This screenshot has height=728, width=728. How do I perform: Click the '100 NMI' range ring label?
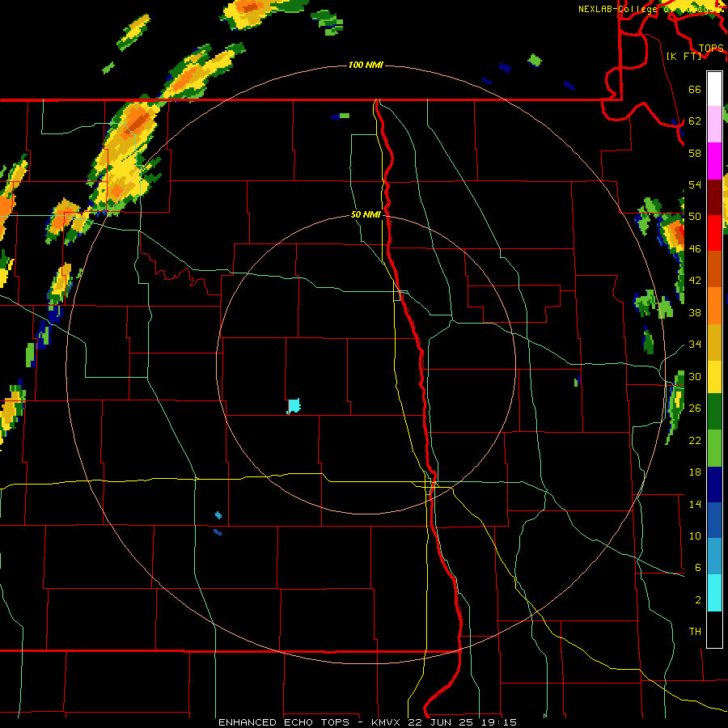pos(366,65)
